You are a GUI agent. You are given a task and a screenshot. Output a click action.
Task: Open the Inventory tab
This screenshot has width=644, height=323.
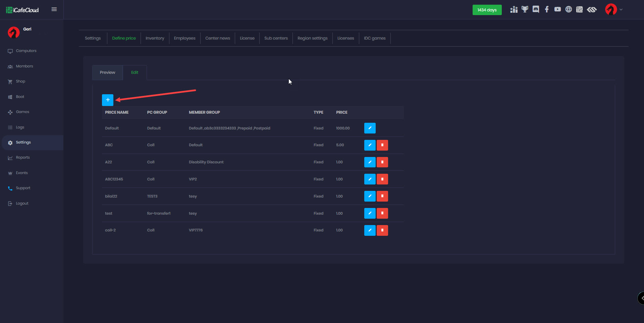pyautogui.click(x=155, y=38)
